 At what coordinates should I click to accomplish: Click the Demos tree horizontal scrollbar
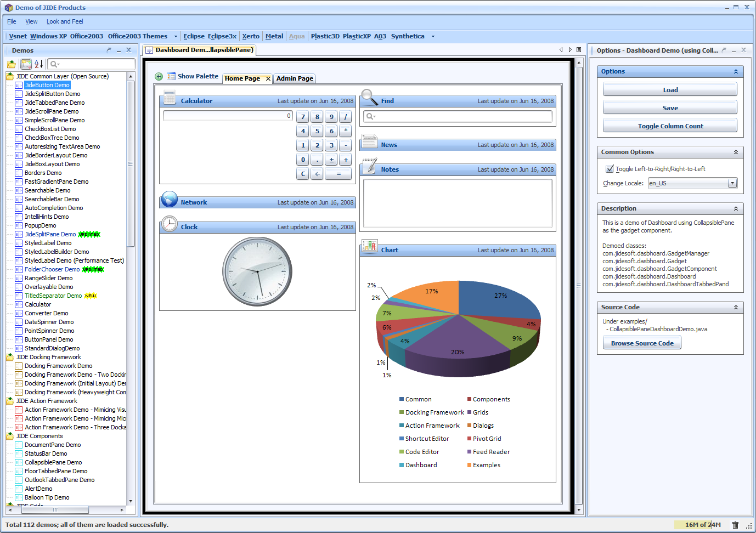point(55,509)
